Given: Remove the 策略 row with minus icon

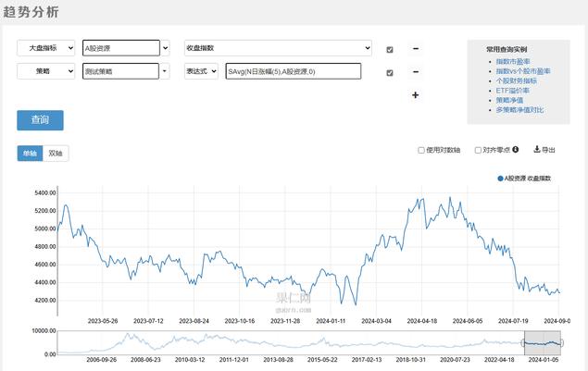Looking at the screenshot, I should coord(415,71).
